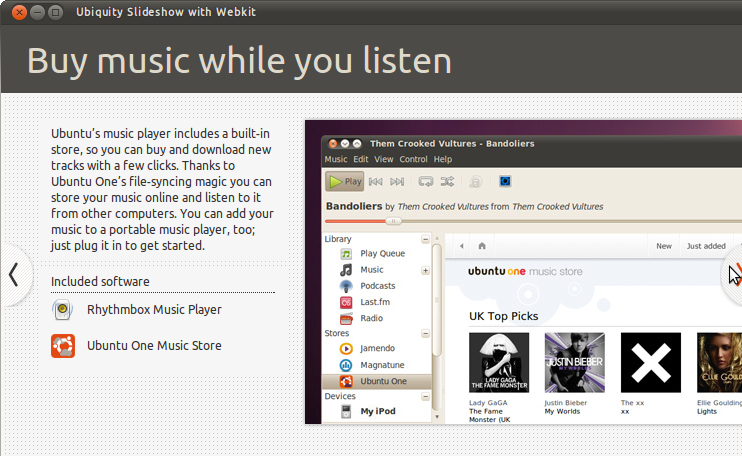Click the Just added store link
This screenshot has width=742, height=456.
click(705, 246)
